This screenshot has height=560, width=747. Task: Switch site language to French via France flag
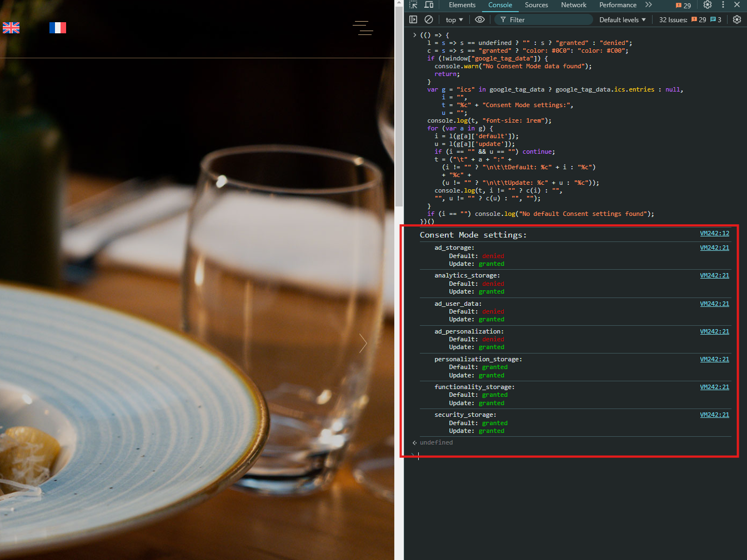coord(58,28)
